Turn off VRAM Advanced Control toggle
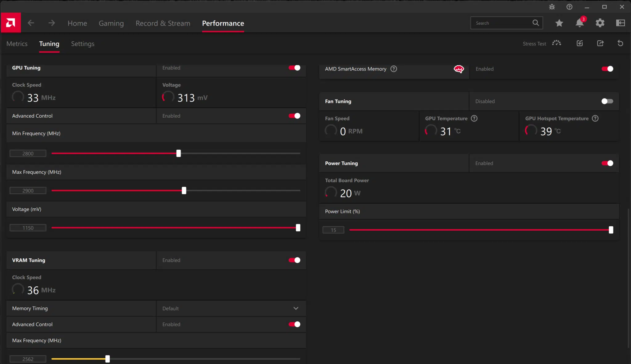 coord(295,324)
